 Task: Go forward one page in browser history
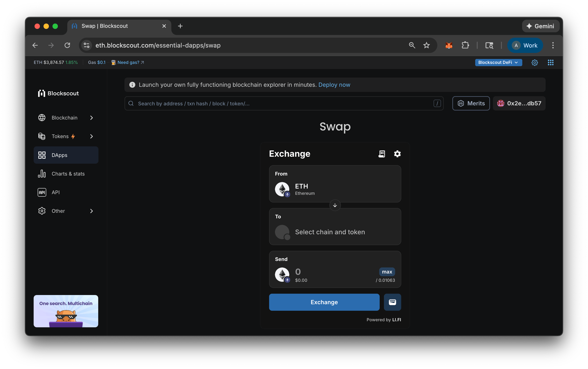[x=51, y=45]
